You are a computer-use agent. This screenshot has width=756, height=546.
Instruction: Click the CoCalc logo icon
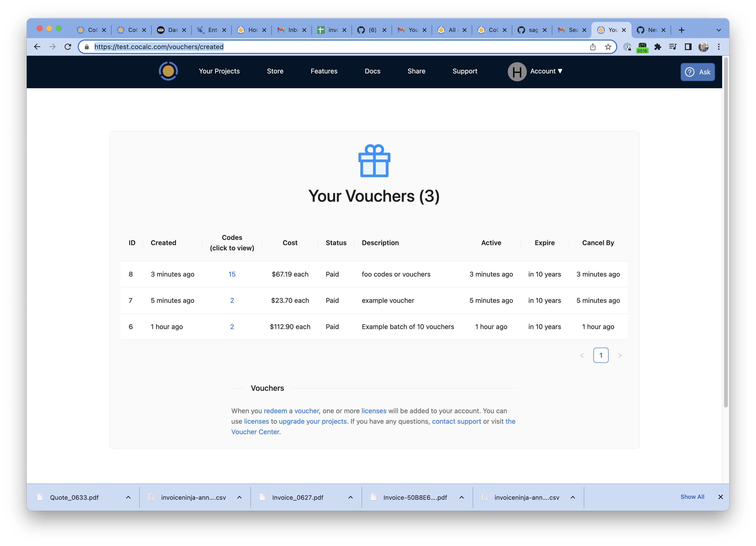tap(168, 71)
